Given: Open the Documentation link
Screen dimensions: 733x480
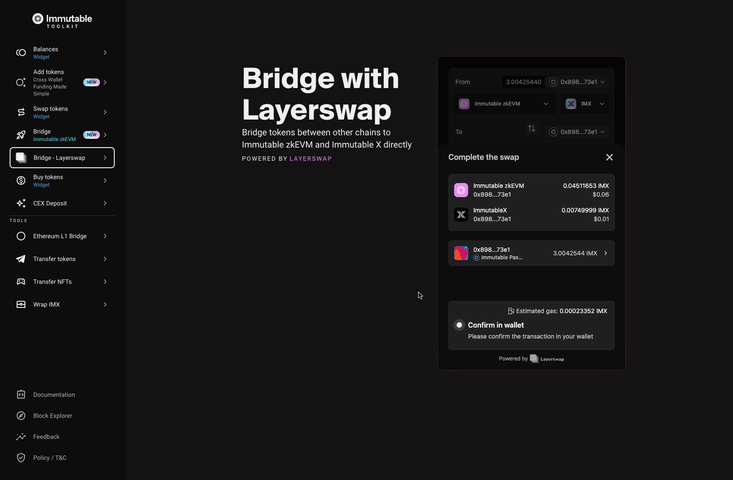Looking at the screenshot, I should pyautogui.click(x=54, y=394).
